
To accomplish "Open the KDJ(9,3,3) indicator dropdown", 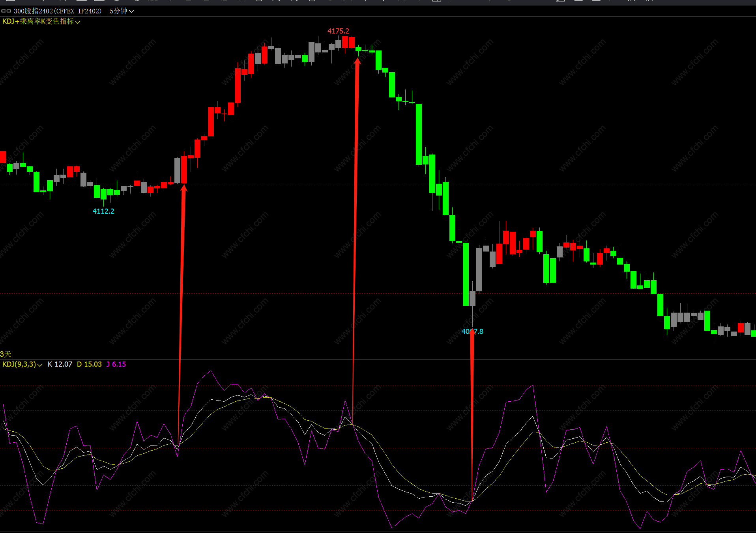I will tap(22, 364).
